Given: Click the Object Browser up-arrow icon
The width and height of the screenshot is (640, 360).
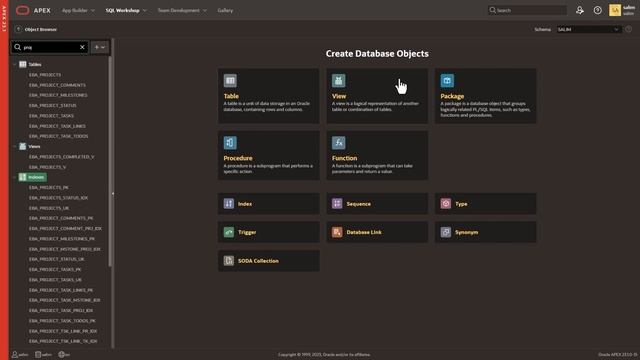Looking at the screenshot, I should coord(18,29).
